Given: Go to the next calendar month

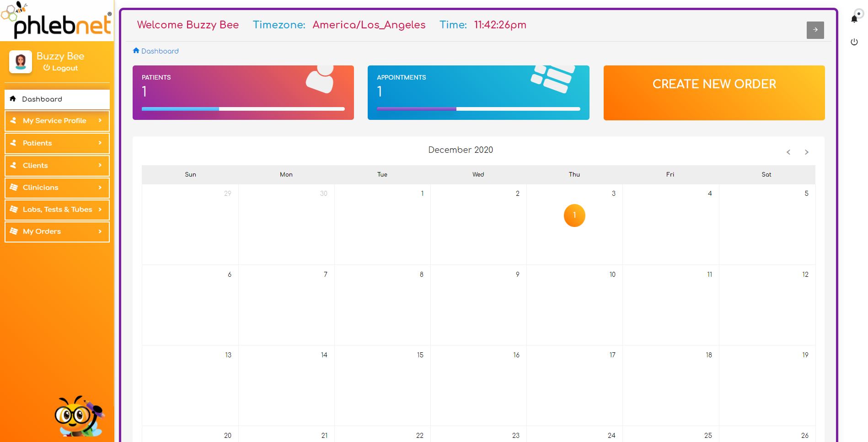Looking at the screenshot, I should pos(806,152).
